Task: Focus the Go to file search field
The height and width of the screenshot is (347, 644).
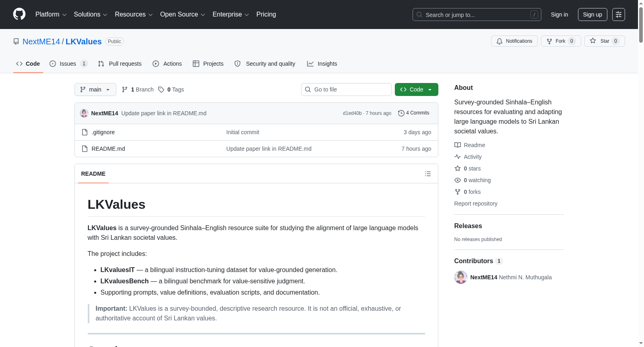Action: coord(346,89)
